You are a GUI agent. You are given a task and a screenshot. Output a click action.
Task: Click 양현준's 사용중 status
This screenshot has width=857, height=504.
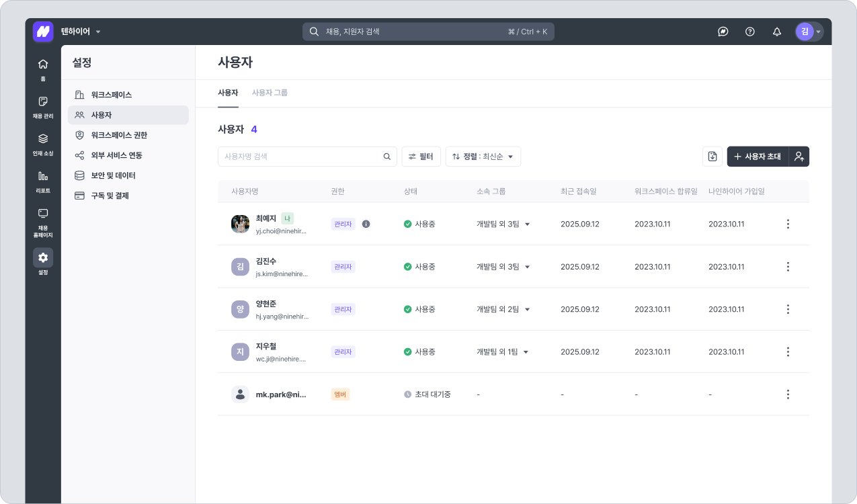point(419,309)
